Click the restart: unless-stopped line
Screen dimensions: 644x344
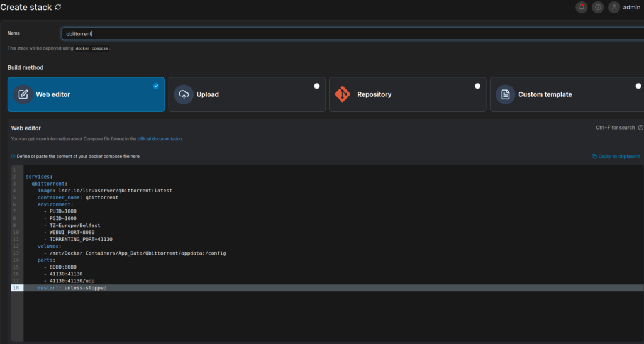click(72, 288)
